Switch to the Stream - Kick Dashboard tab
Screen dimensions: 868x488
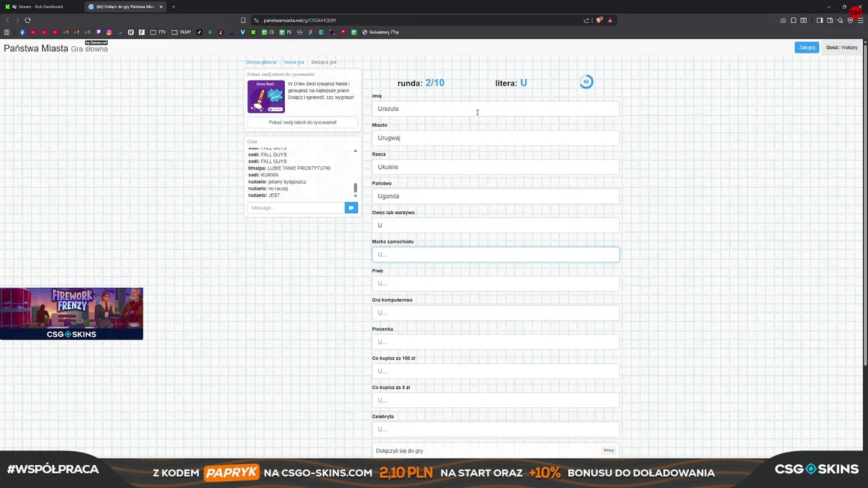tap(40, 7)
